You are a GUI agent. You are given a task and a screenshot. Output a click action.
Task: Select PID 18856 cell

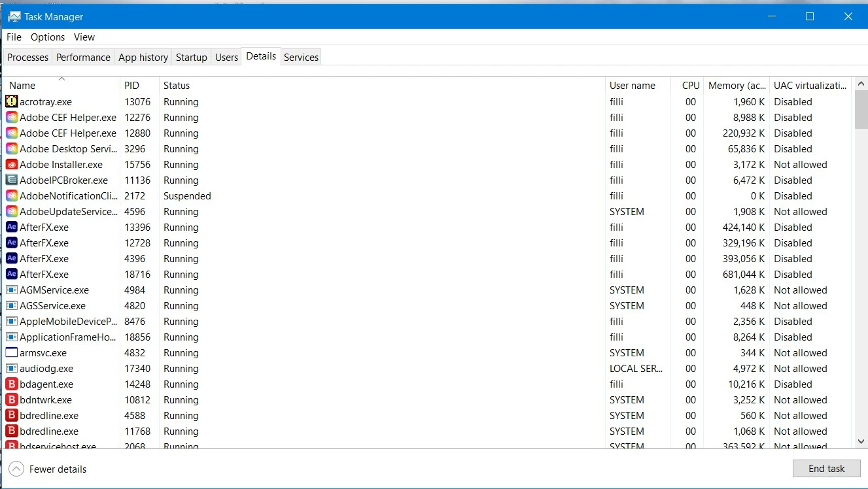pyautogui.click(x=137, y=337)
